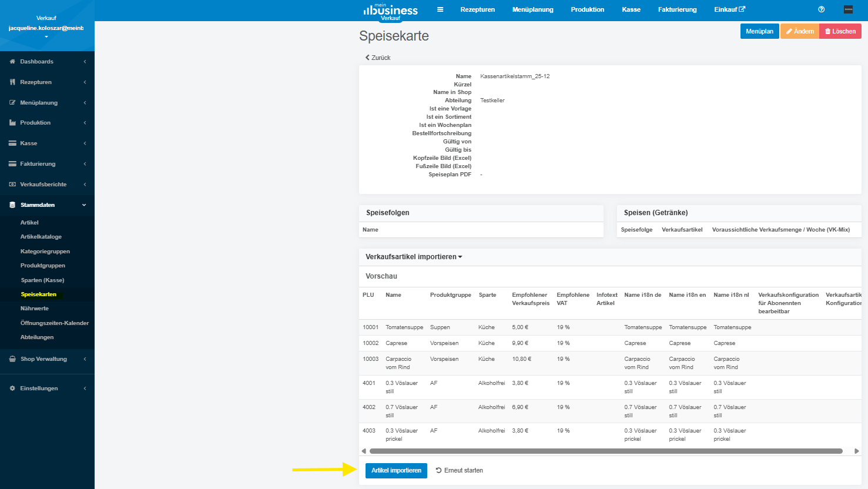Open Fakturierung in the top navigation
This screenshot has height=489, width=868.
677,9
